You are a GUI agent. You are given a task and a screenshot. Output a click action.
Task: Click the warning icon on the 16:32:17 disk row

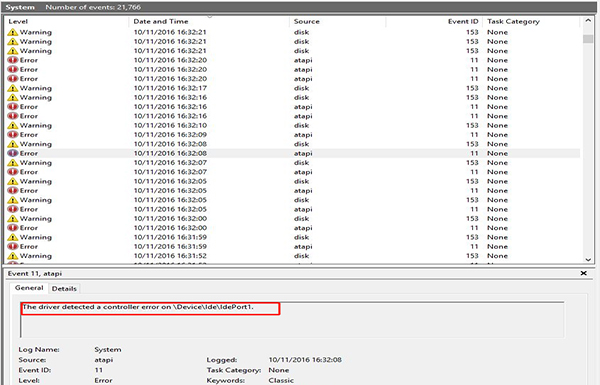tap(13, 88)
